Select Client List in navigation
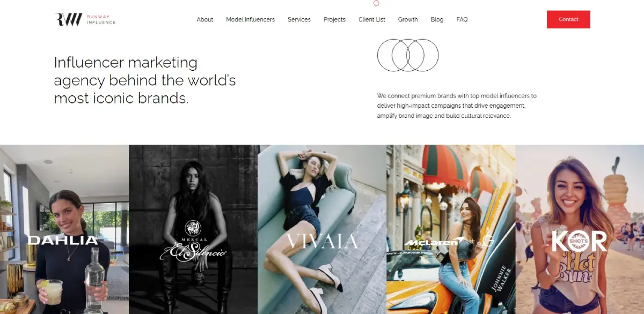The height and width of the screenshot is (314, 644). tap(372, 19)
